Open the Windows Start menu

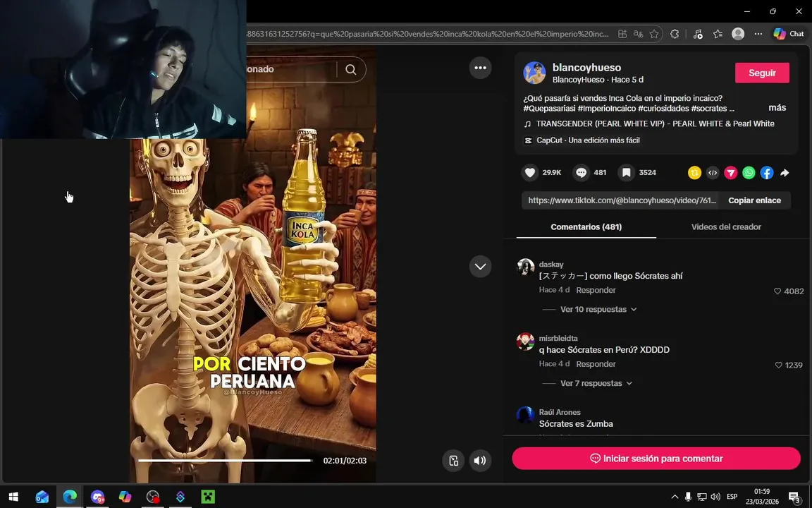(x=14, y=497)
